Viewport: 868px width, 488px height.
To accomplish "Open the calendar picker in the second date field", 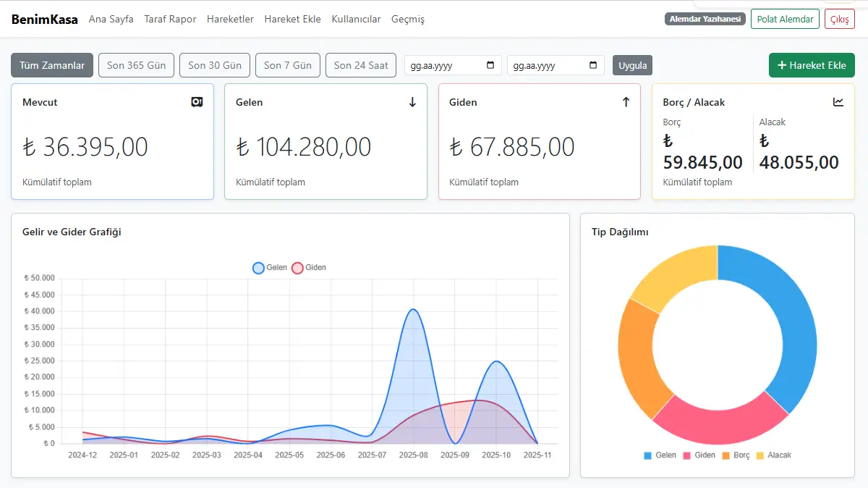I will tap(593, 65).
